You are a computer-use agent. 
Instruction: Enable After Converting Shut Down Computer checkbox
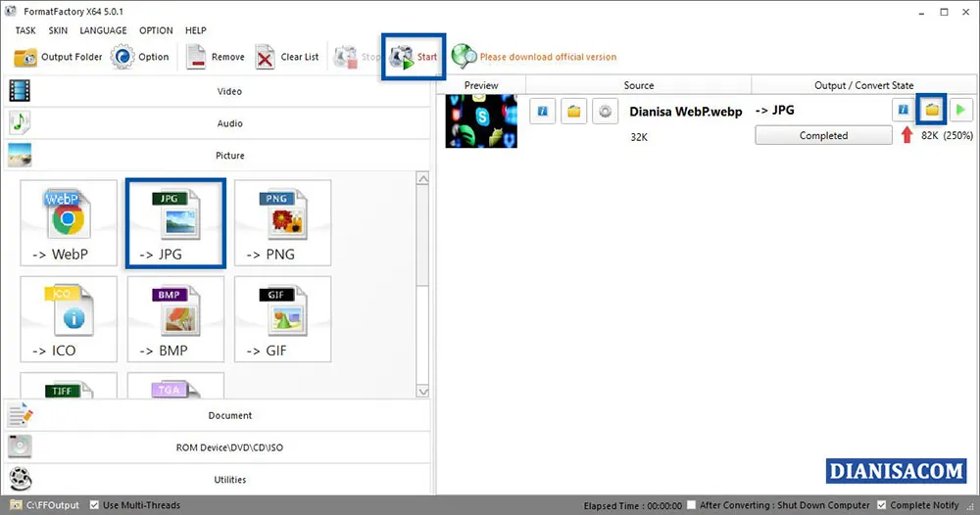(x=691, y=504)
